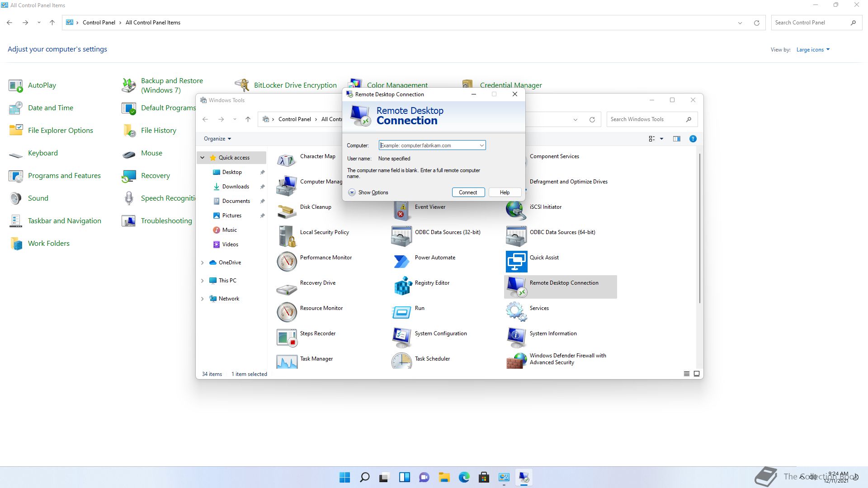868x488 pixels.
Task: Open taskbar Search magnifier icon
Action: coord(364,477)
